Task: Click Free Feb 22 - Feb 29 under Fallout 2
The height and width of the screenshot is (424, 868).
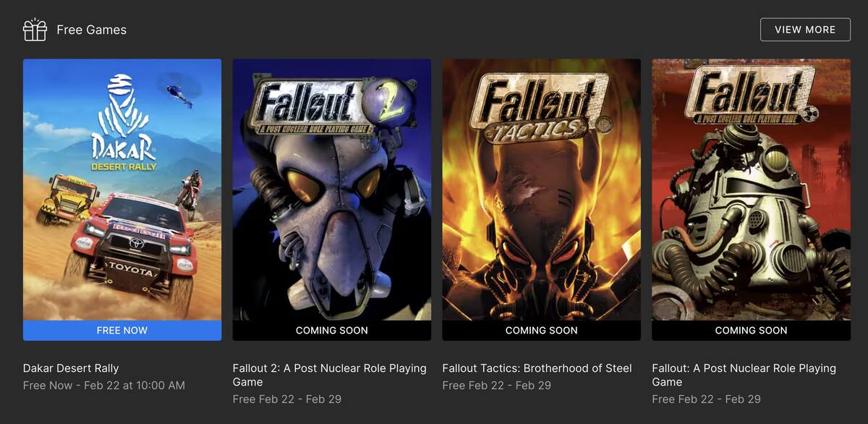Action: tap(287, 399)
